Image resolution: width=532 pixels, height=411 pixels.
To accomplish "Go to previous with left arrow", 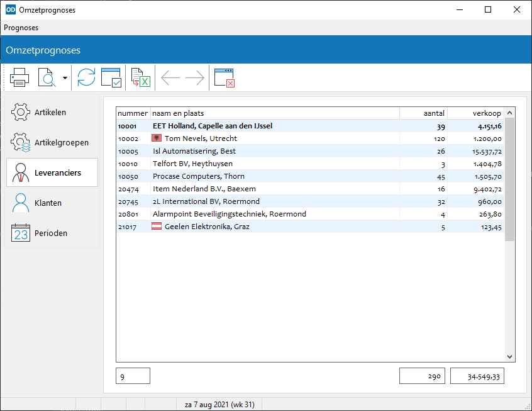I will pyautogui.click(x=170, y=78).
